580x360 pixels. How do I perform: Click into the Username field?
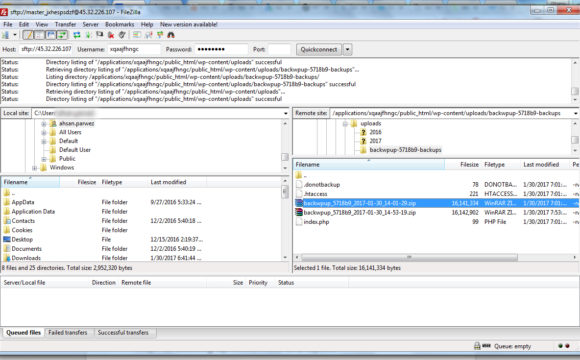[x=134, y=49]
